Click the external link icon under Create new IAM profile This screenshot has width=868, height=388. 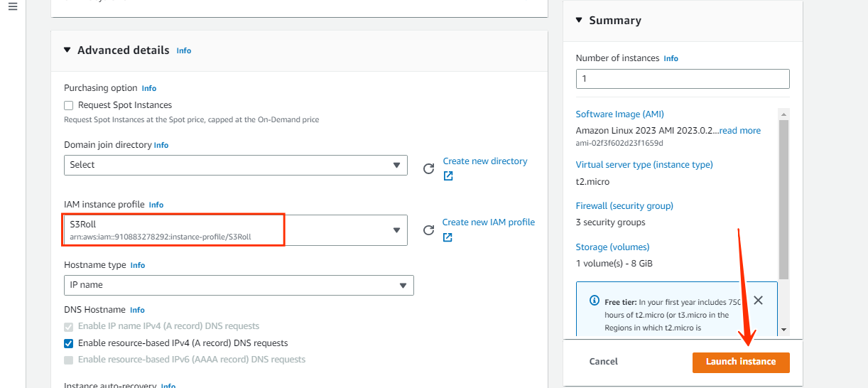pyautogui.click(x=447, y=237)
